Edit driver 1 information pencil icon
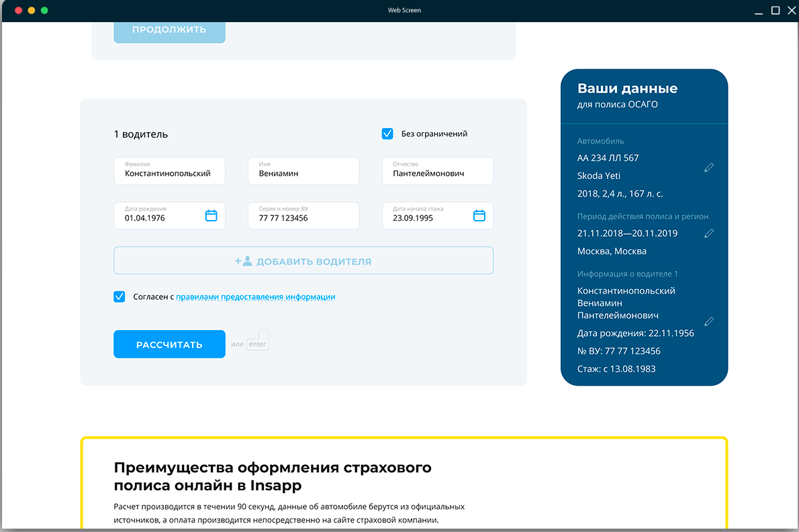 pos(709,321)
